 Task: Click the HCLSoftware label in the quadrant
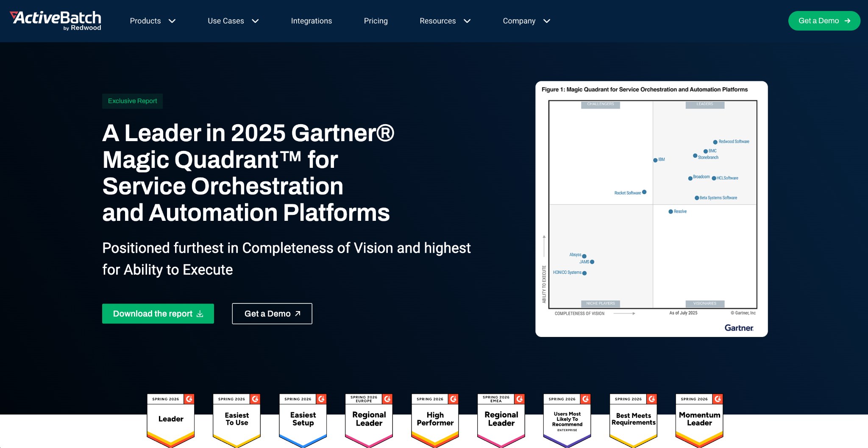click(x=727, y=178)
